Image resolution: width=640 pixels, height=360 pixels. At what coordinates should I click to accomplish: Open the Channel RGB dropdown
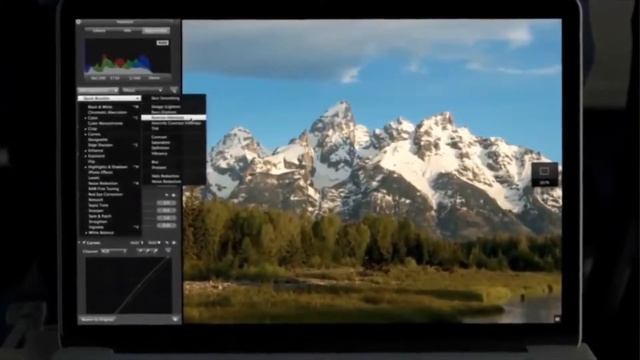(113, 251)
